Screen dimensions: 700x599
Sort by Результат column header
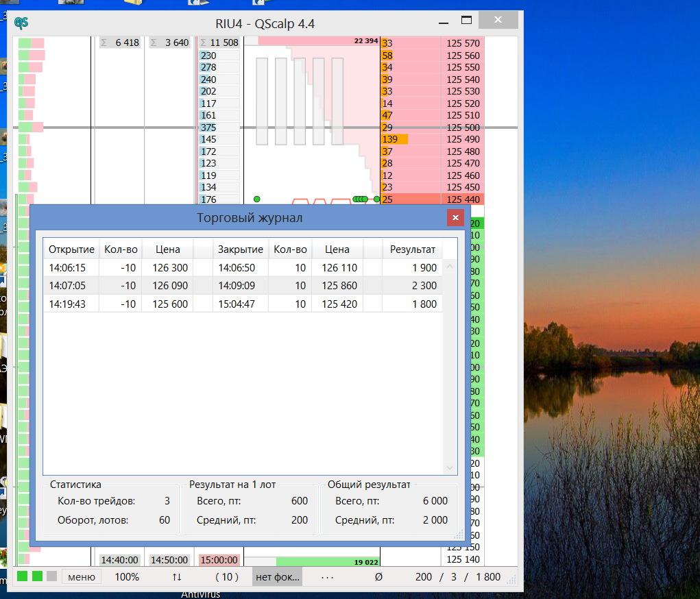point(413,249)
